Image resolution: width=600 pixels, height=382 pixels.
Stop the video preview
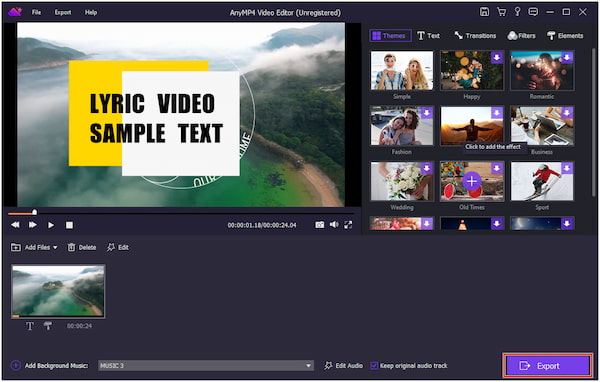coord(69,225)
